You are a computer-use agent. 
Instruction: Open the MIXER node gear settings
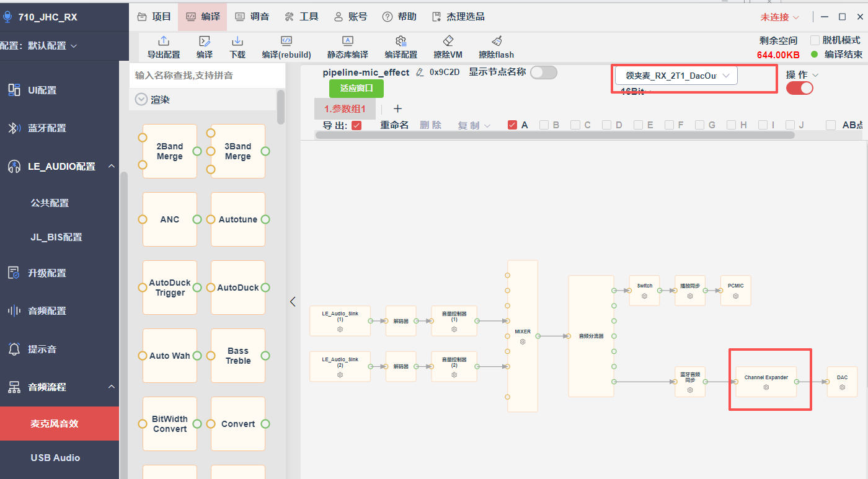click(523, 341)
